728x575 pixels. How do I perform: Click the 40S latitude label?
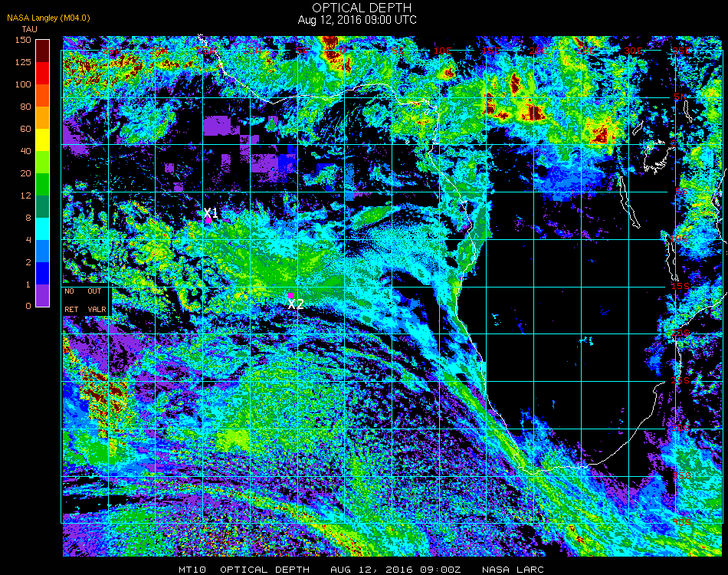coord(681,523)
